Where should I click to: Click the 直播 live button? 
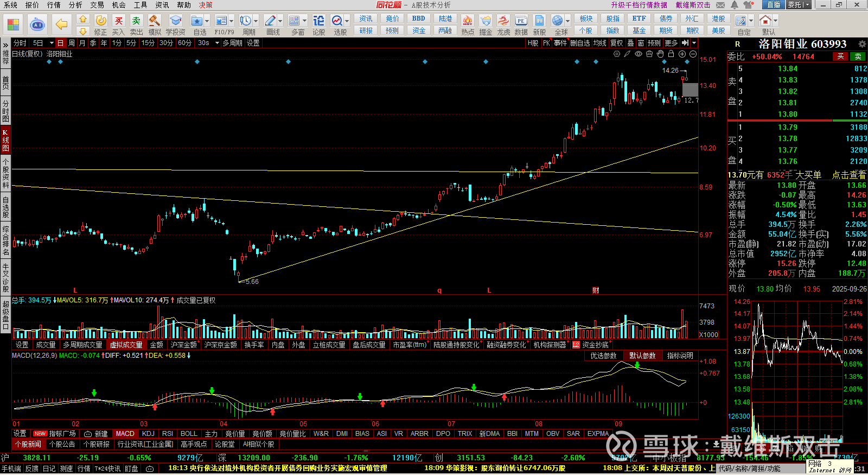tap(774, 5)
